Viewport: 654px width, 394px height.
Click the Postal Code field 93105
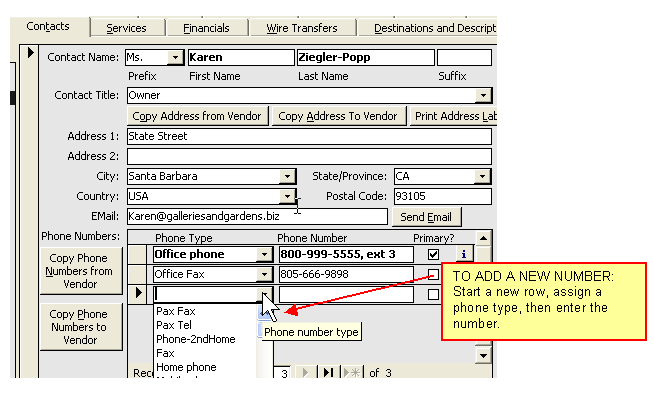coord(443,196)
